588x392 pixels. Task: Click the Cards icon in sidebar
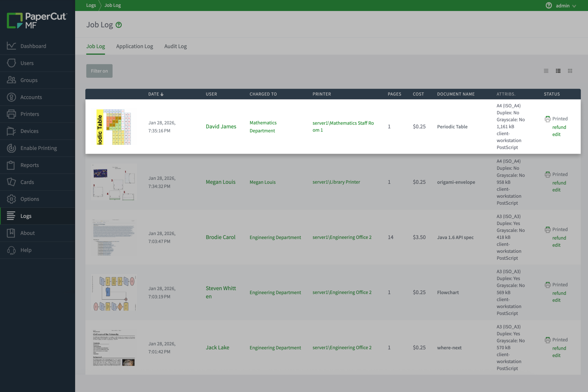point(11,182)
